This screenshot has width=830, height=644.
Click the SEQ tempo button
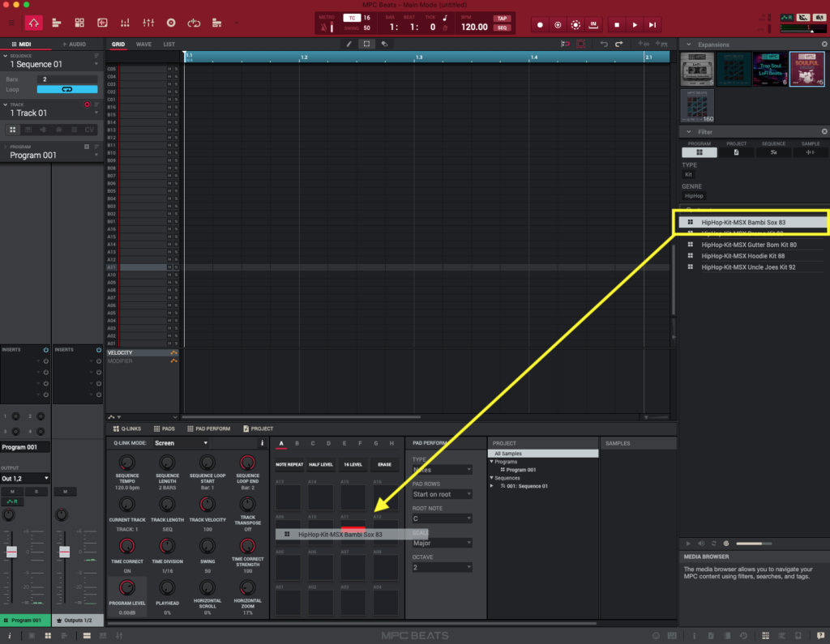[502, 28]
